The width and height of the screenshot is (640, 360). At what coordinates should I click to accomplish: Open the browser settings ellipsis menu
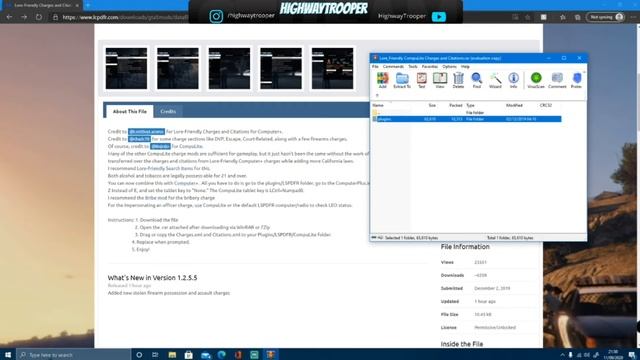tap(633, 17)
